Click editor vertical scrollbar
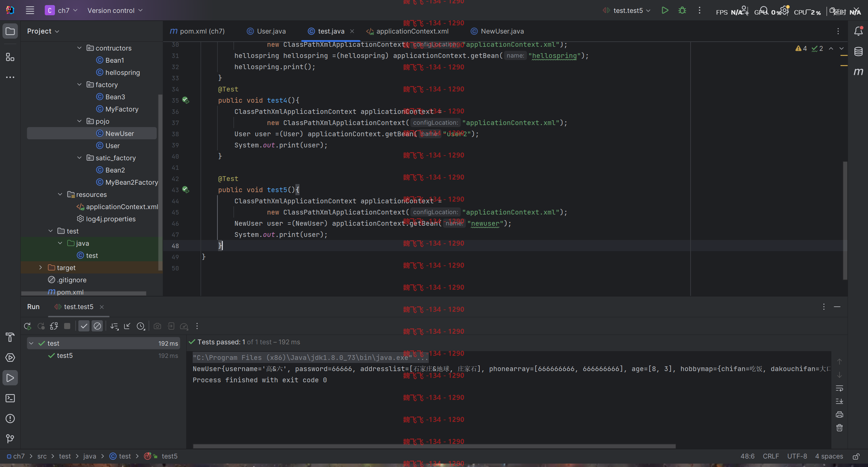This screenshot has height=467, width=868. tap(845, 220)
